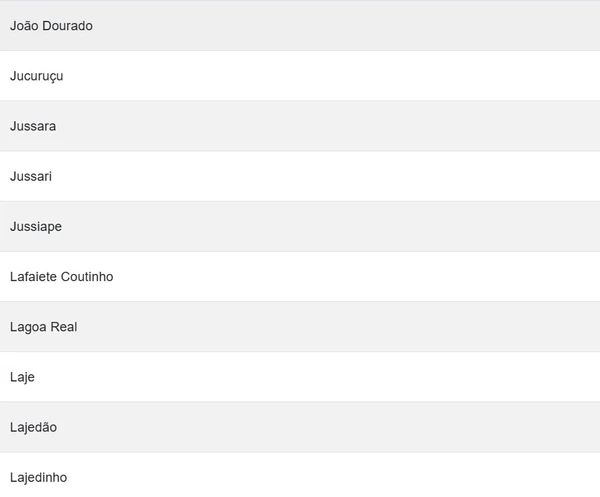Select the Jussiape row
600x497 pixels.
click(x=36, y=226)
